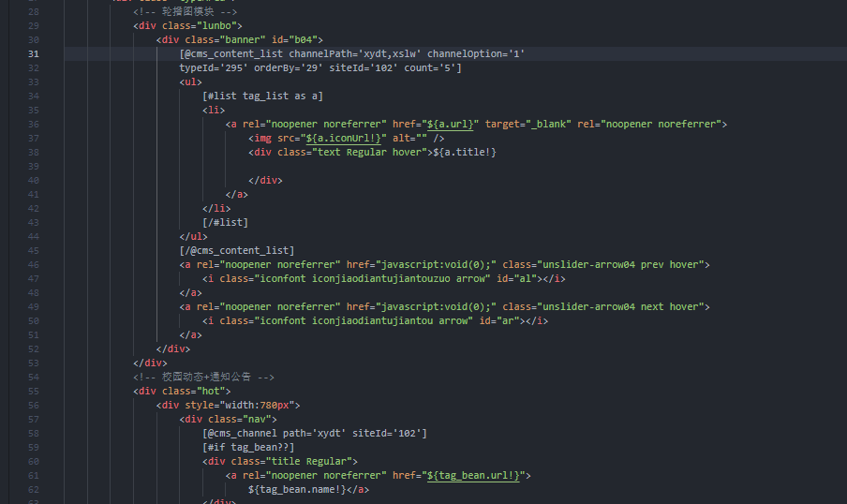Click the closing </li> tag on line 42
The width and height of the screenshot is (847, 504).
click(x=216, y=209)
